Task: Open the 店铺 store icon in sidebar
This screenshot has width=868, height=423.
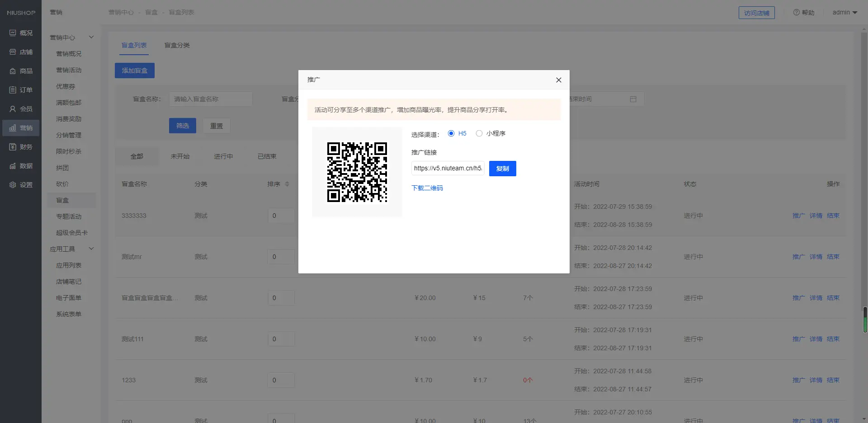Action: [13, 52]
